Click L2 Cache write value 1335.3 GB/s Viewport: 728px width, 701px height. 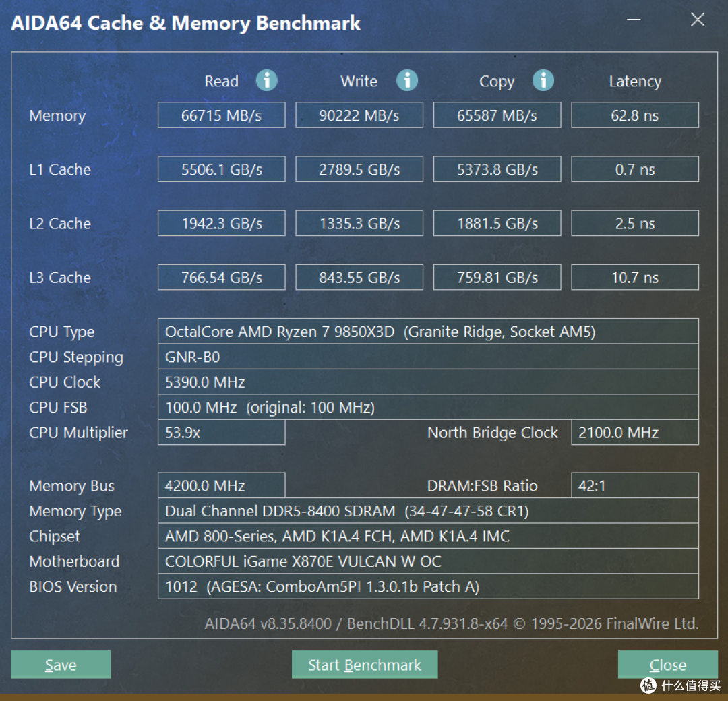click(359, 223)
